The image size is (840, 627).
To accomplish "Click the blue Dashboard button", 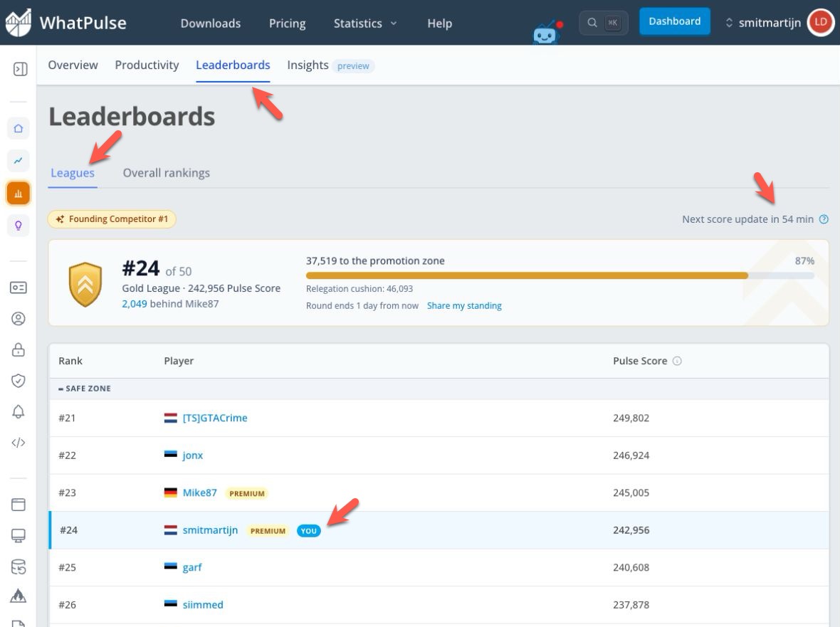I will [x=674, y=21].
